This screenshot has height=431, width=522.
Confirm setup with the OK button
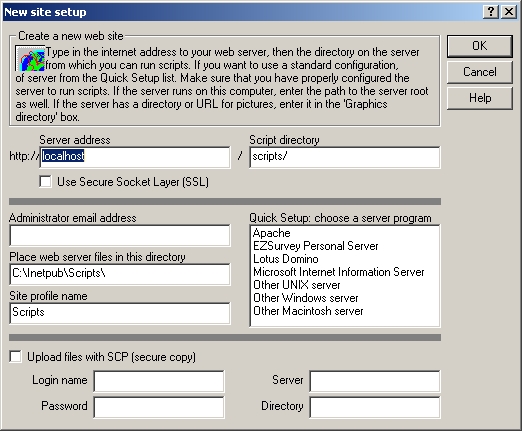point(479,46)
